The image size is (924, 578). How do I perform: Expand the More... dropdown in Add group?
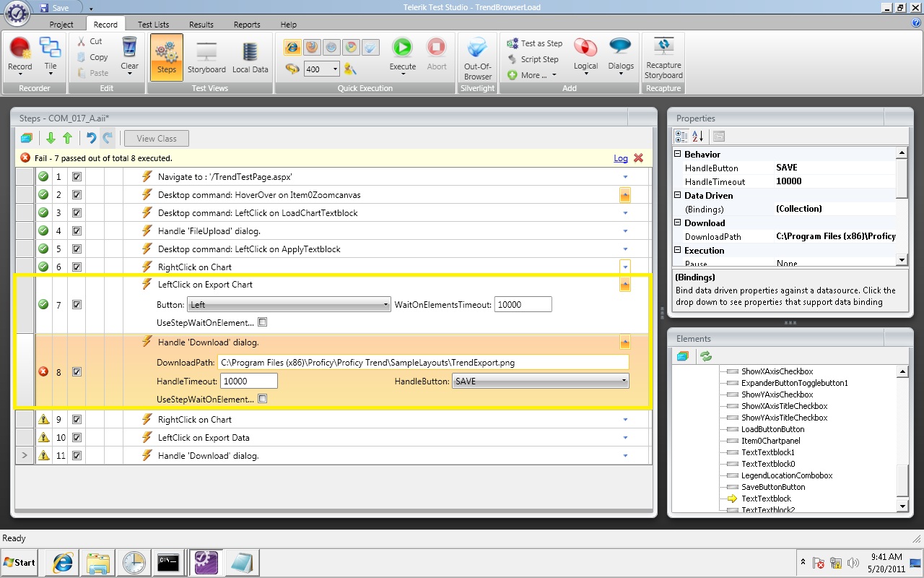click(x=533, y=75)
